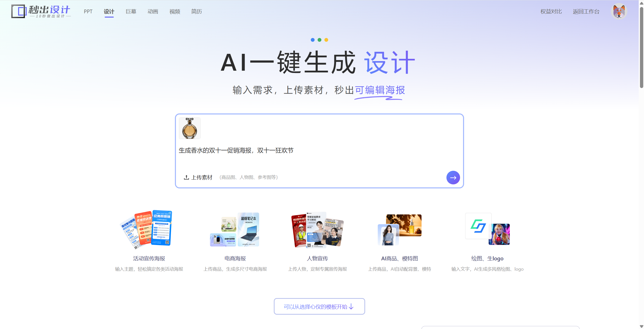Select the 电商海报 illustration
The image size is (644, 329).
click(x=235, y=229)
